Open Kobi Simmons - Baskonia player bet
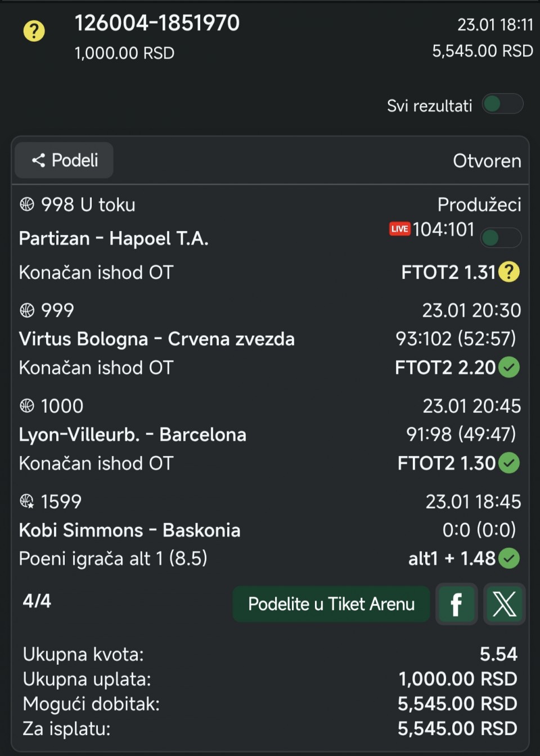 coord(129,530)
